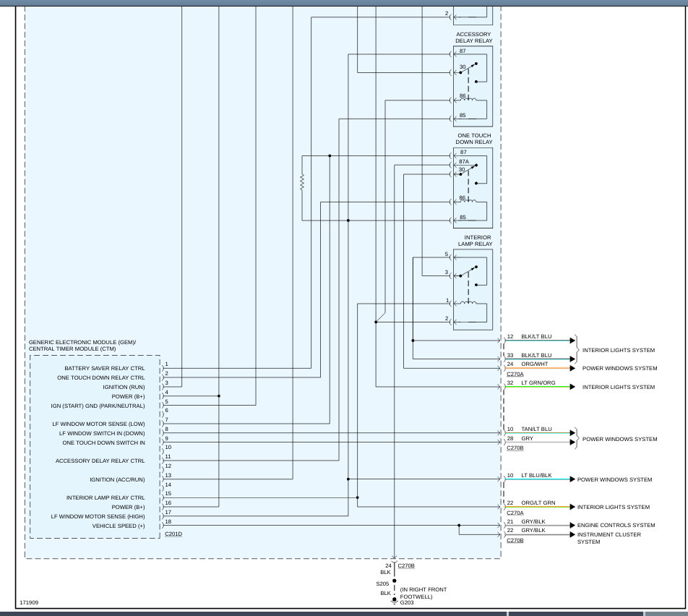Select the ONE TOUCH DOWN RELAY title

click(473, 139)
